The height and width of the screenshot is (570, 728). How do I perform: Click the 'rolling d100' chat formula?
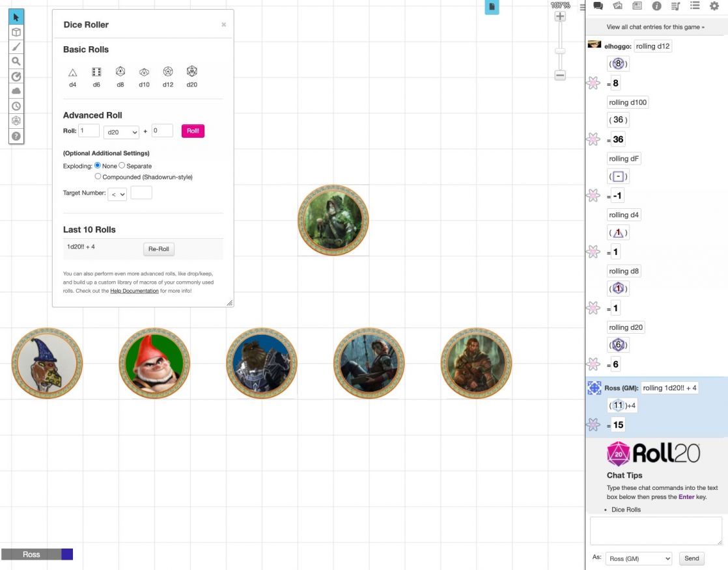coord(628,103)
